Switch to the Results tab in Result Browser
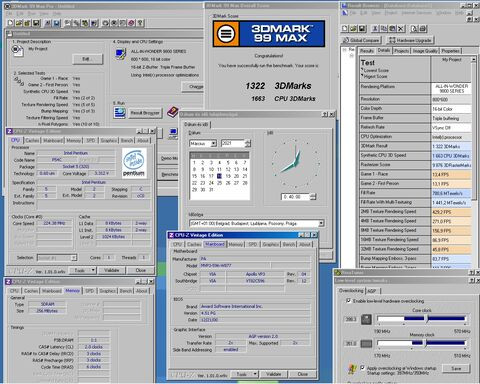The width and height of the screenshot is (480, 384). [367, 51]
